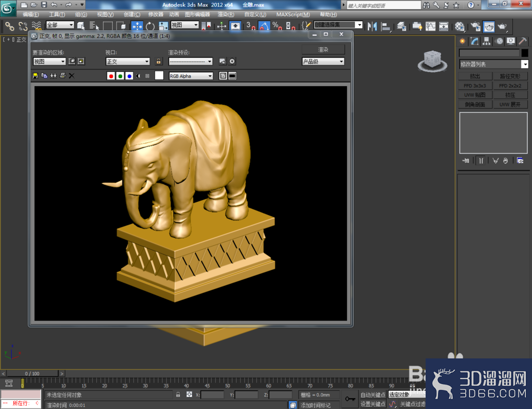This screenshot has width=532, height=409.
Task: Clear the rendered frame with X icon
Action: 72,76
